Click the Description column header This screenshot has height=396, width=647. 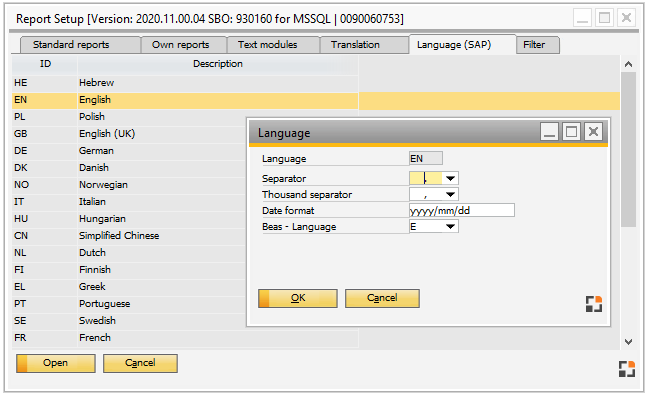(217, 64)
